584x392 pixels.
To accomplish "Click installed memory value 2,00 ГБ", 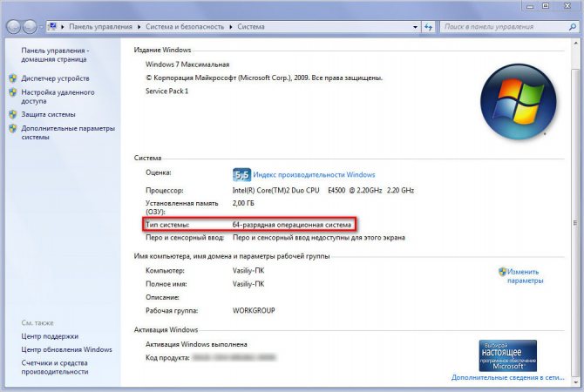I will [x=243, y=203].
